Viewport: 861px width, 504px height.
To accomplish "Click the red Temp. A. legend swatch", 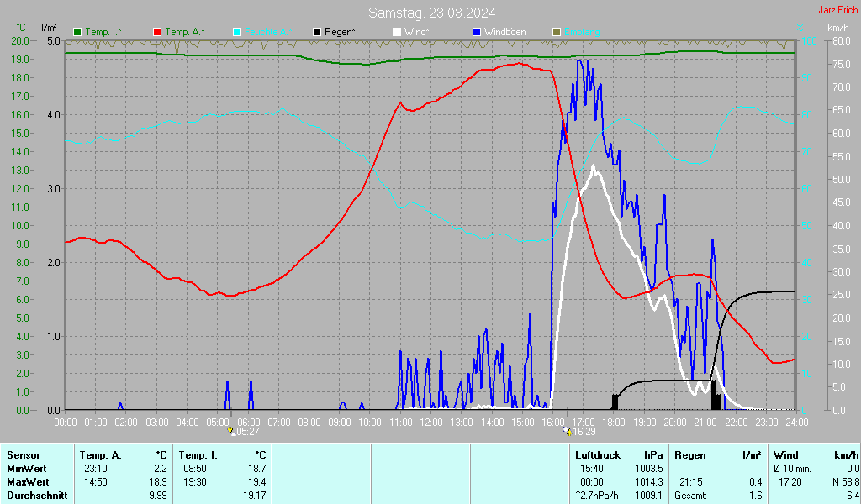I will [157, 33].
